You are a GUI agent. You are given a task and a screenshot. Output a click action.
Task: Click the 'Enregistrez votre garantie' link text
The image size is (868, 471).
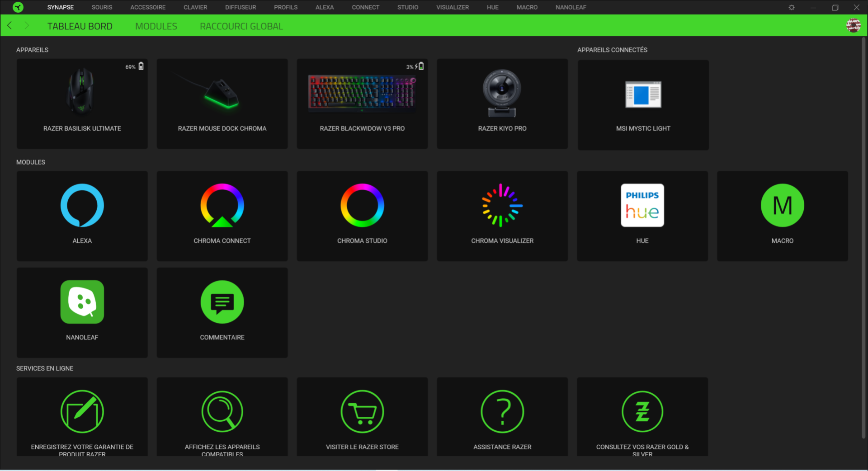(82, 450)
